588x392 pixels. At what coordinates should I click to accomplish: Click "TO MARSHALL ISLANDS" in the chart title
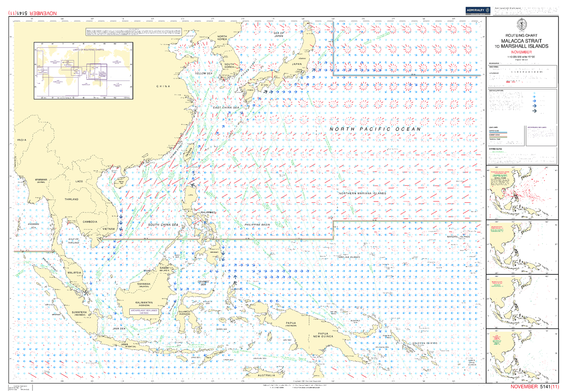pyautogui.click(x=521, y=46)
